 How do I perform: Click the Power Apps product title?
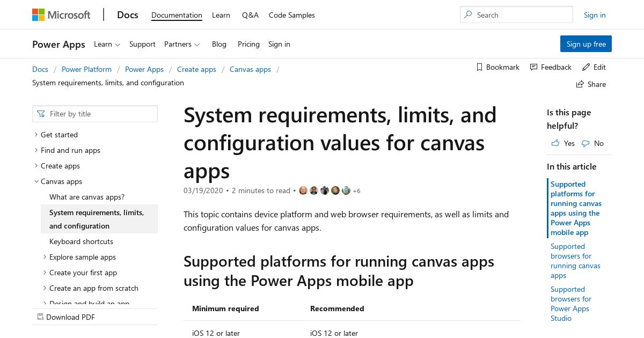(58, 44)
